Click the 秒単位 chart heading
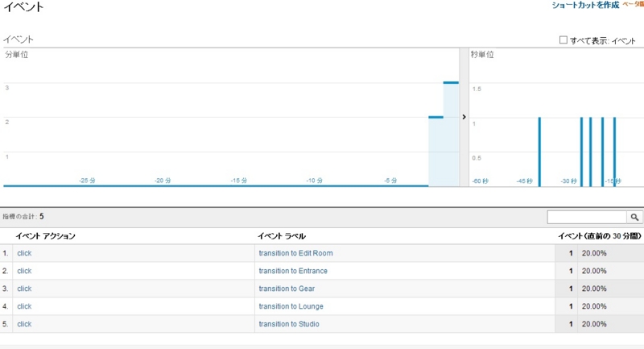Image resolution: width=644 pixels, height=349 pixels. click(482, 54)
